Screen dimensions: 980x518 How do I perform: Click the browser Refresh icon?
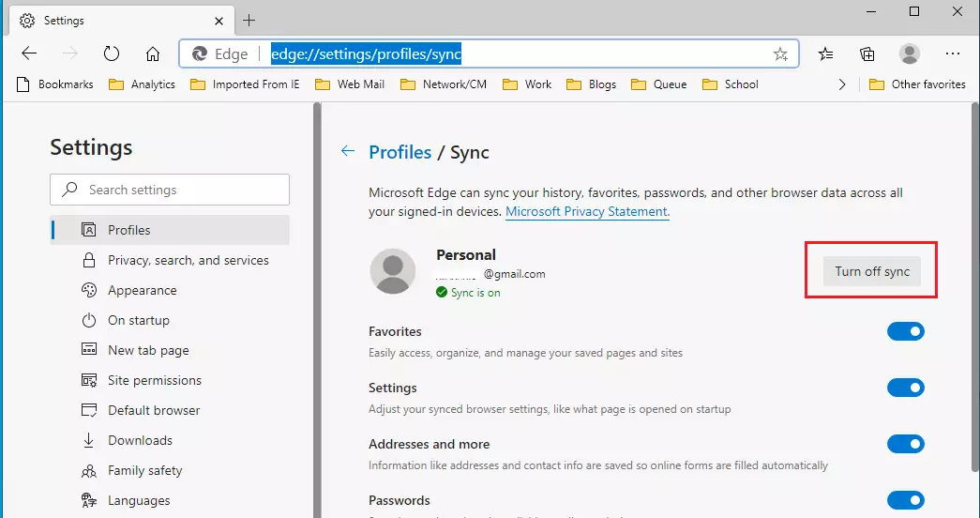pyautogui.click(x=112, y=53)
